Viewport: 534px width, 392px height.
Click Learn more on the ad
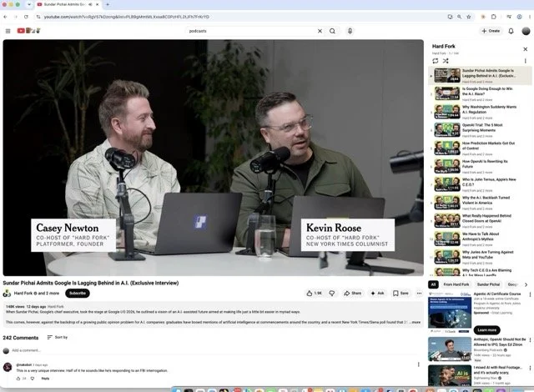click(486, 329)
